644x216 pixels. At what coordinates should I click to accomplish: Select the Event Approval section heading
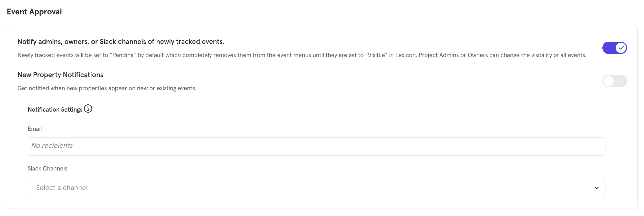(x=34, y=11)
